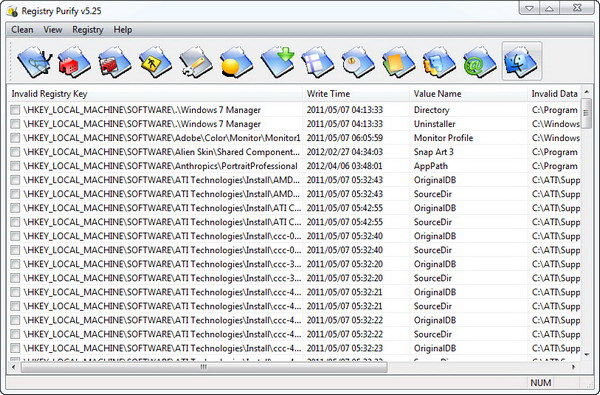Tick the OriginalDB row checkbox written 05:32:23
This screenshot has height=395, width=600.
tap(15, 348)
